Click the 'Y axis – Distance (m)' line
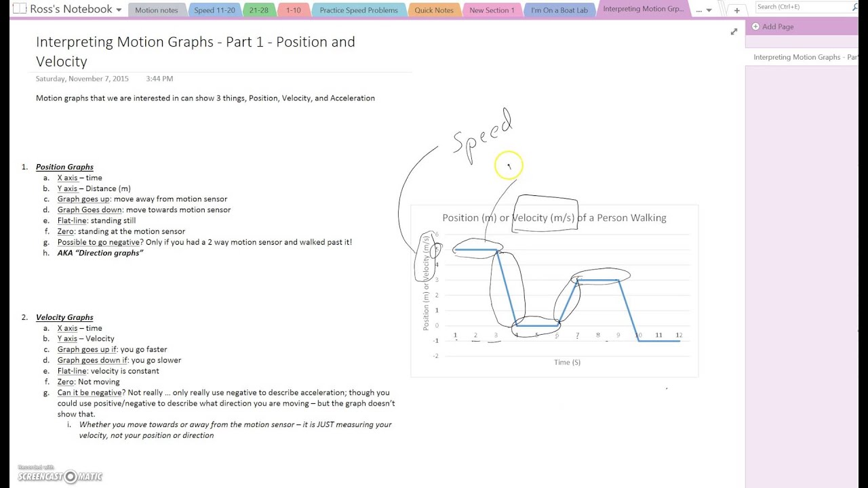Screen dimensions: 868x488 [94, 188]
